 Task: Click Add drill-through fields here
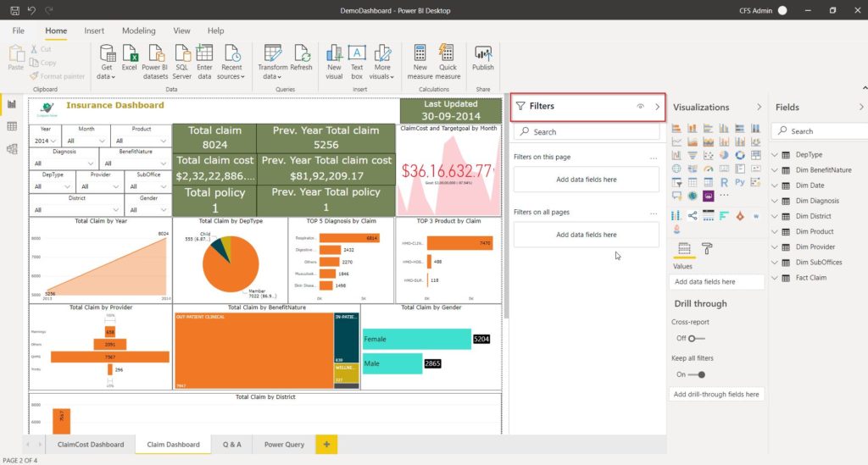point(716,394)
